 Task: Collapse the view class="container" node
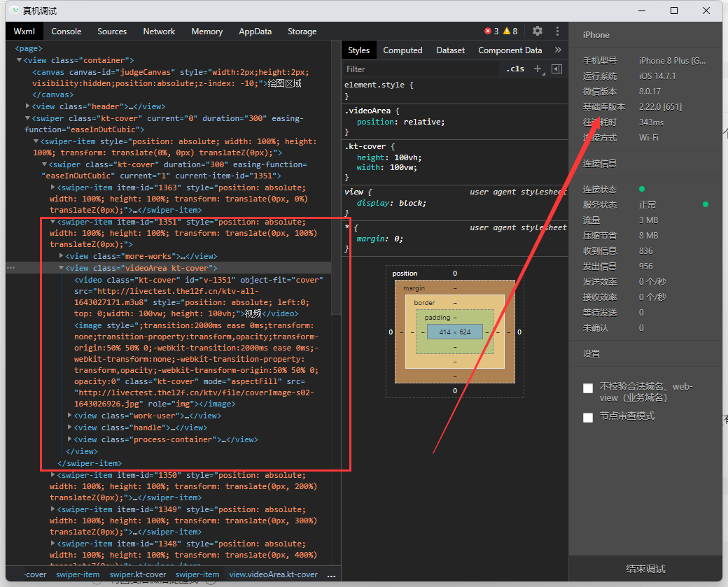point(19,60)
